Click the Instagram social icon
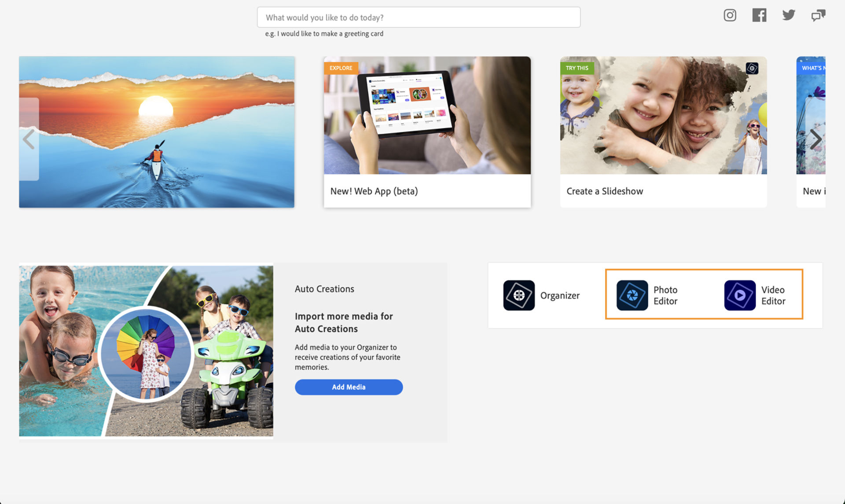Image resolution: width=845 pixels, height=504 pixels. click(x=731, y=15)
